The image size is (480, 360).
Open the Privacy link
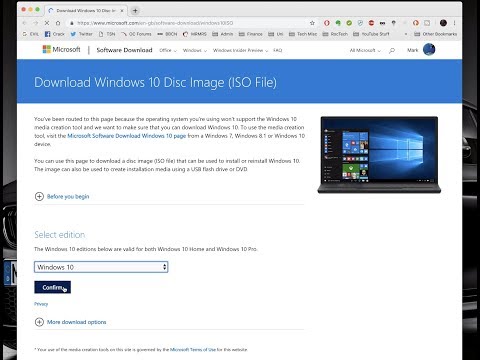point(41,304)
